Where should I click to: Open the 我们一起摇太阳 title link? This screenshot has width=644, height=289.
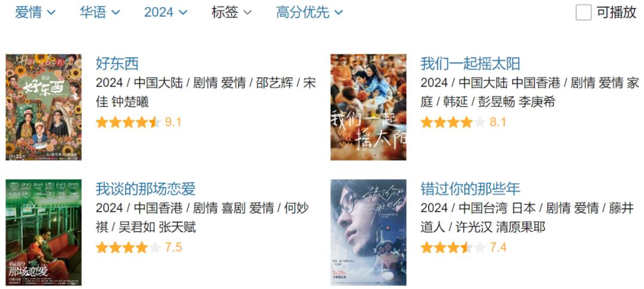470,64
